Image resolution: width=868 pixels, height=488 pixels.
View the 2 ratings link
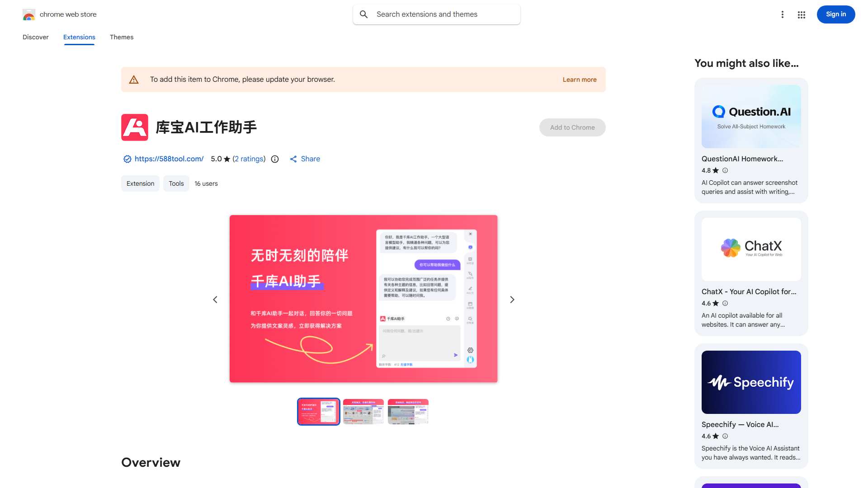tap(249, 159)
